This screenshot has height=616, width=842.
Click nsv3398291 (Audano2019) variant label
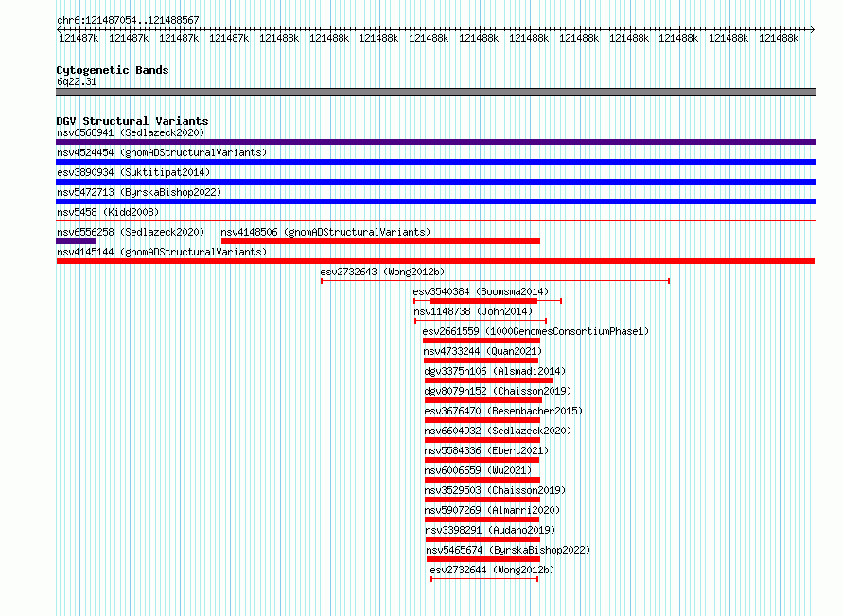tap(490, 530)
